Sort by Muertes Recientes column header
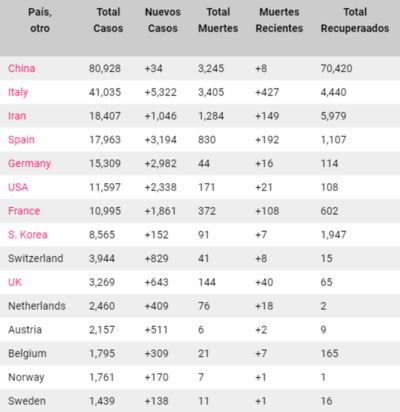This screenshot has width=400, height=412. pyautogui.click(x=279, y=20)
